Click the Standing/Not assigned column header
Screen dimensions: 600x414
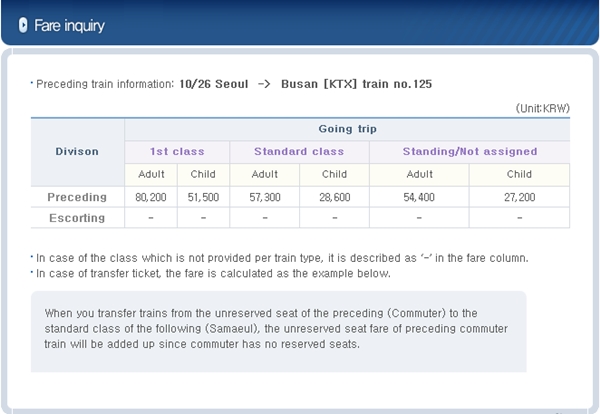tap(470, 152)
